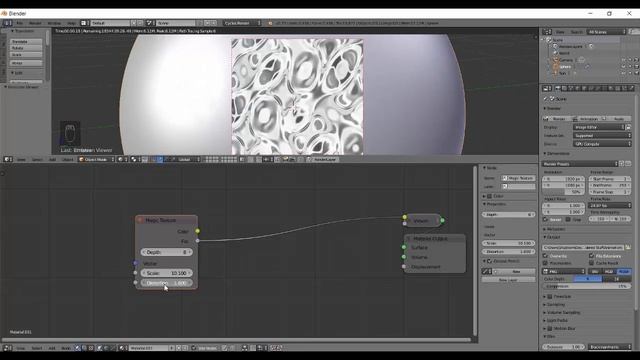The height and width of the screenshot is (360, 640).
Task: Click the output file path field
Action: click(x=583, y=247)
